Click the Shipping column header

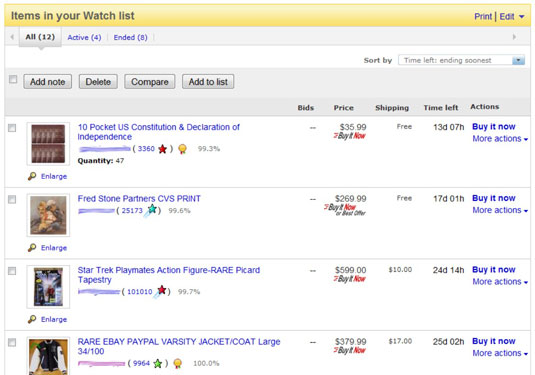[x=392, y=108]
